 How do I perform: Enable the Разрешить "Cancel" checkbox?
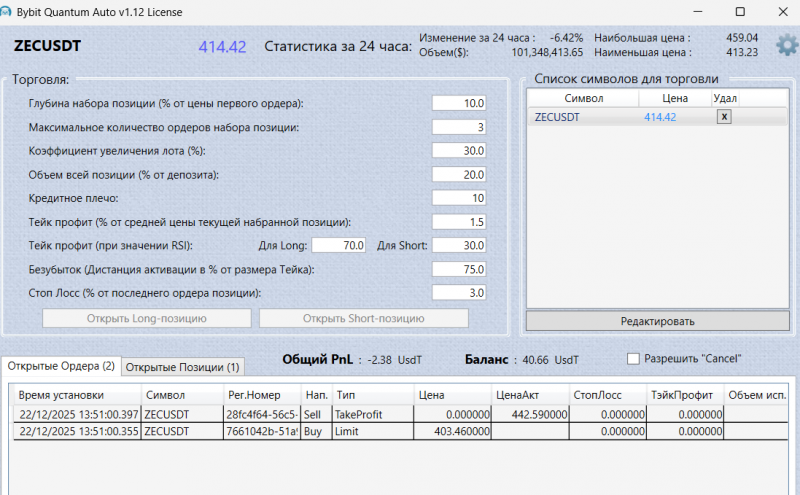pos(633,359)
